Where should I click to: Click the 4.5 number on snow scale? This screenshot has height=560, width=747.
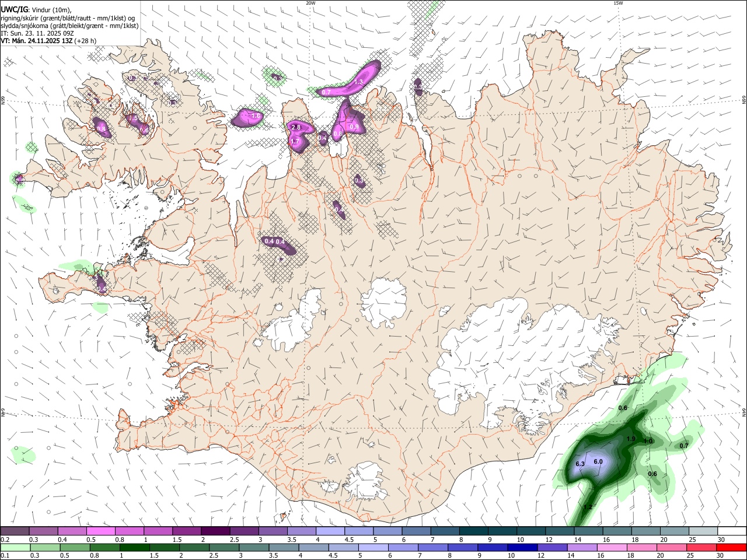tap(348, 540)
